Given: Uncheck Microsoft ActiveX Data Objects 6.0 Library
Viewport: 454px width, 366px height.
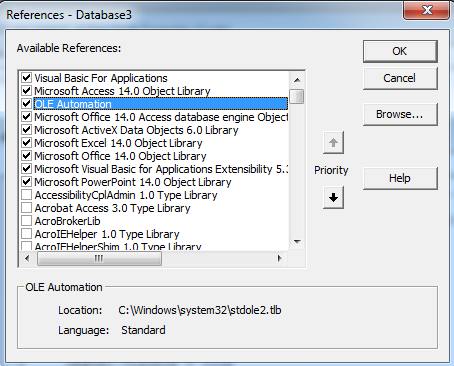Looking at the screenshot, I should pyautogui.click(x=26, y=130).
